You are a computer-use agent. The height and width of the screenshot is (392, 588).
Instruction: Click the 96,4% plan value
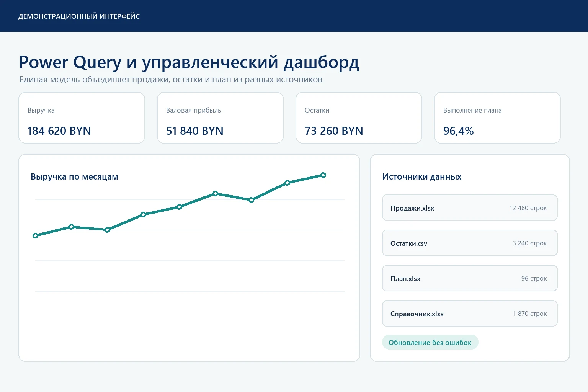click(x=459, y=131)
